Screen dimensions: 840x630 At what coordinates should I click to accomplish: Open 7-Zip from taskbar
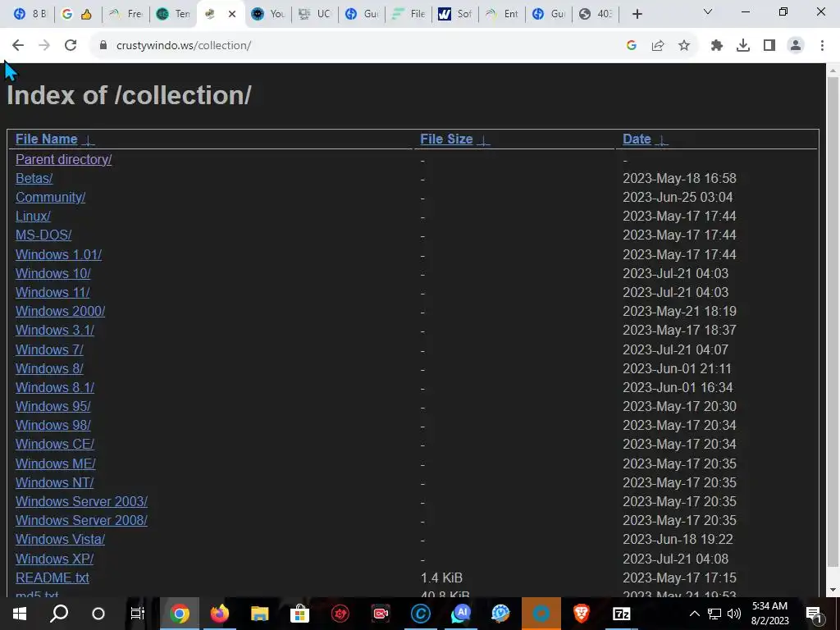click(x=622, y=614)
